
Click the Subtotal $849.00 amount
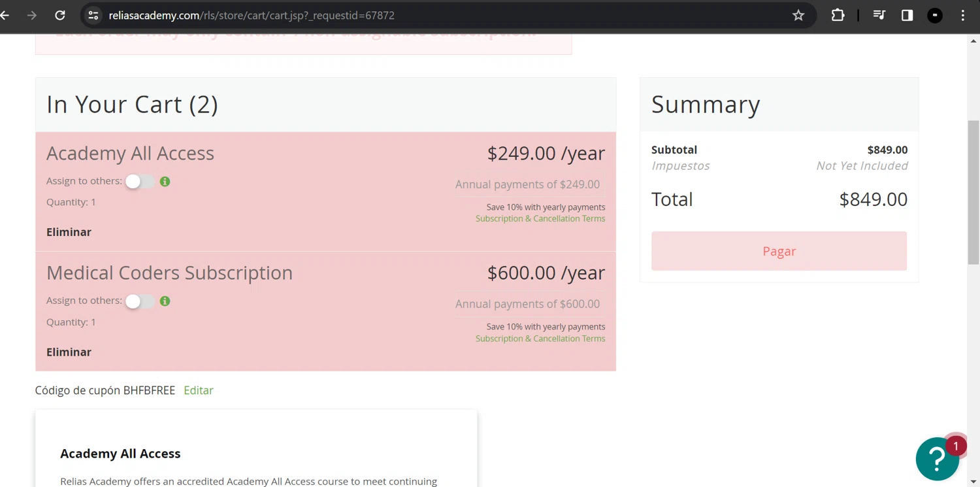[887, 150]
